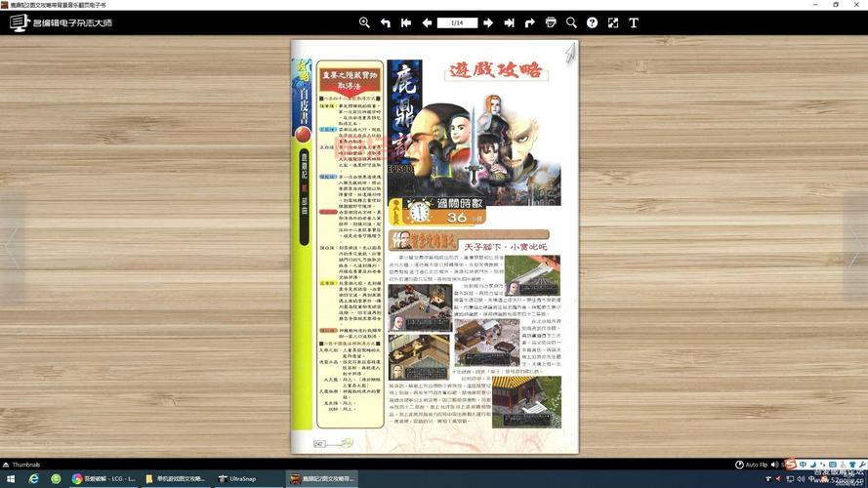This screenshot has height=488, width=868.
Task: Jump to the first page
Action: click(x=406, y=22)
